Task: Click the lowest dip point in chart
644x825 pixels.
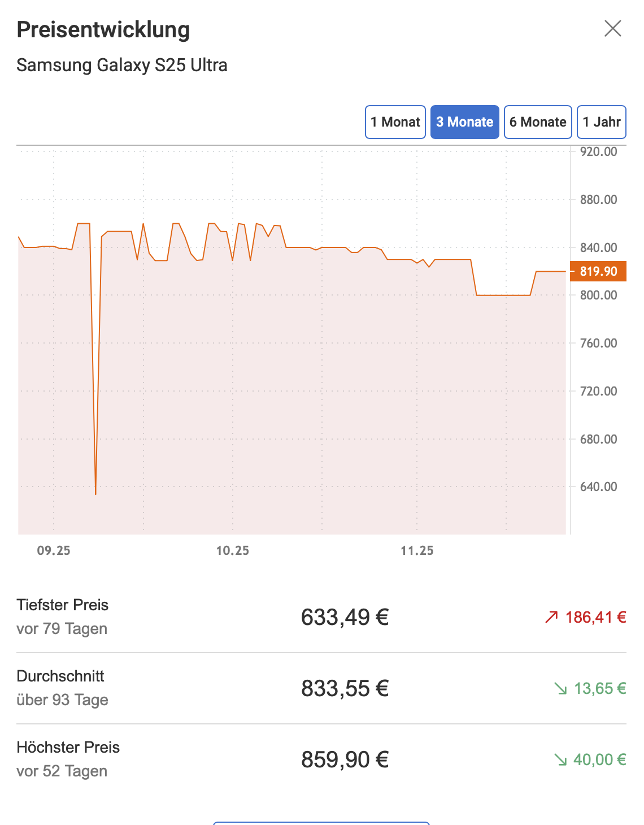Action: click(x=95, y=494)
